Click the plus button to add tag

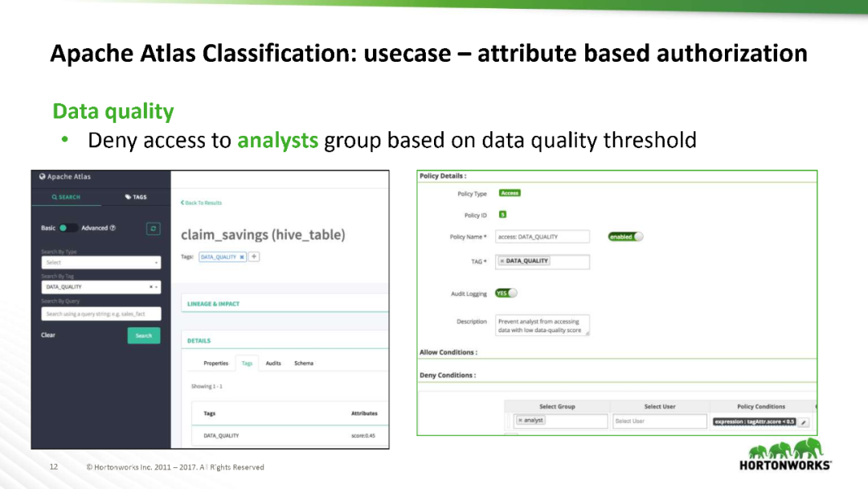tap(254, 257)
